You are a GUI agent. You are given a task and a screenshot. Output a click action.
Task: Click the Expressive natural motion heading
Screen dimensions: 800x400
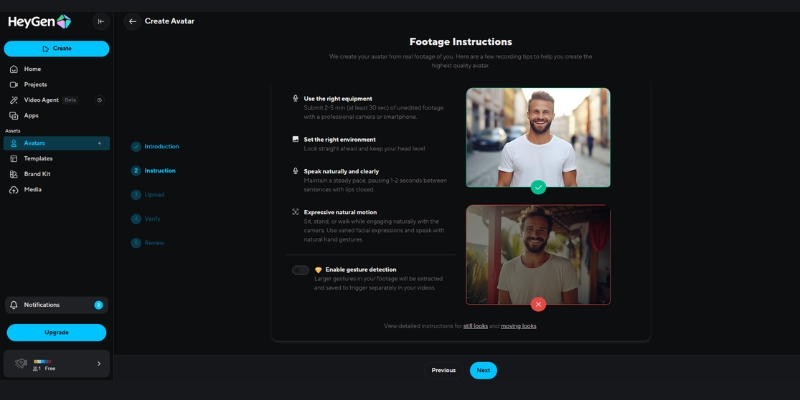point(340,212)
